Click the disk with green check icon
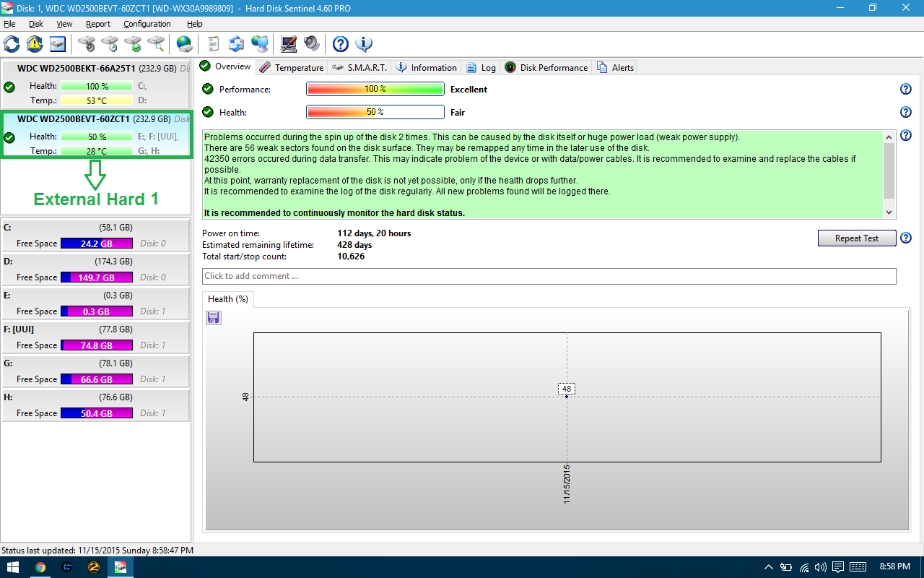 133,44
